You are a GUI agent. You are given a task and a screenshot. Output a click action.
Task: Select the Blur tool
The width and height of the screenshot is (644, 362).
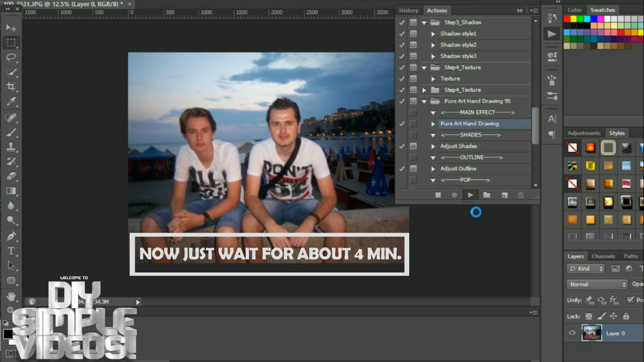click(x=11, y=206)
